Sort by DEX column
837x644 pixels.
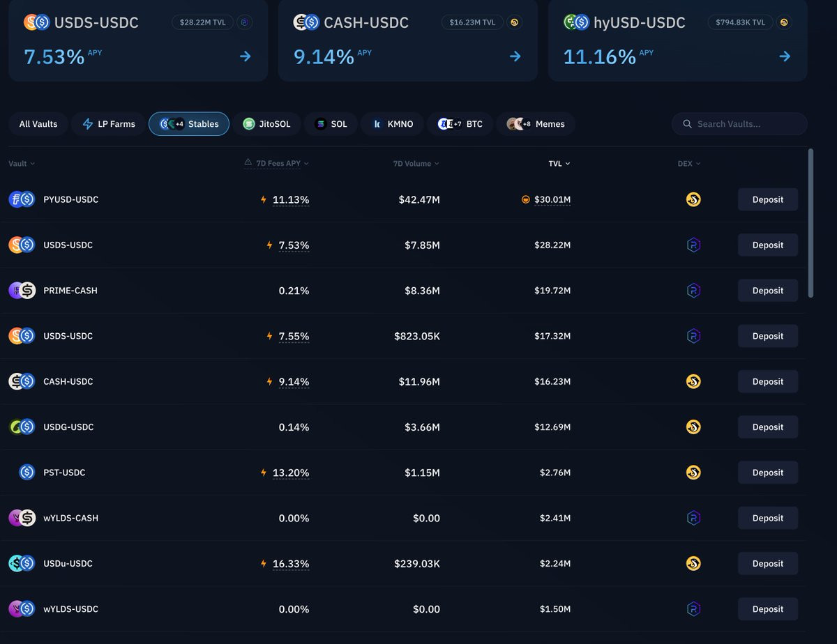[x=689, y=164]
